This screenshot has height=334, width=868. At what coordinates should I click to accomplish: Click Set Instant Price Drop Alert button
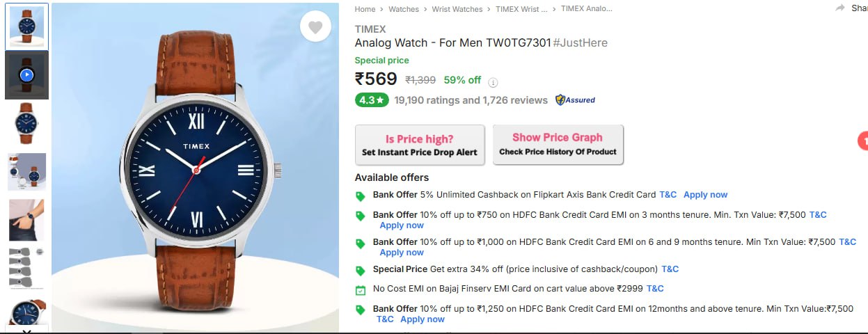[420, 145]
